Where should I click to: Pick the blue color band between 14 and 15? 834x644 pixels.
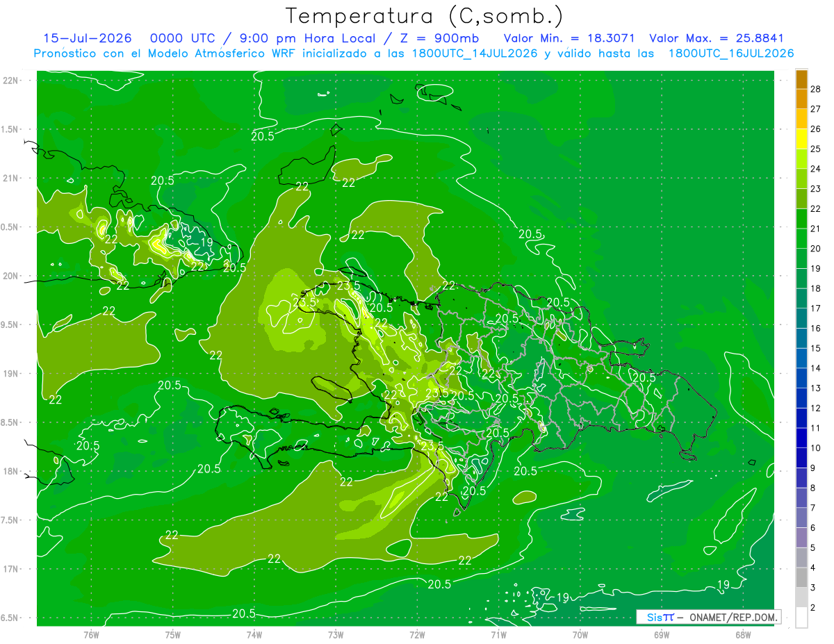801,358
